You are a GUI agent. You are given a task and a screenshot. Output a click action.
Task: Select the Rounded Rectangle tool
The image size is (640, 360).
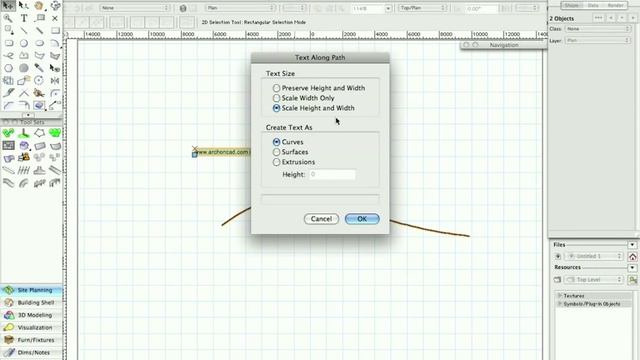click(8, 43)
